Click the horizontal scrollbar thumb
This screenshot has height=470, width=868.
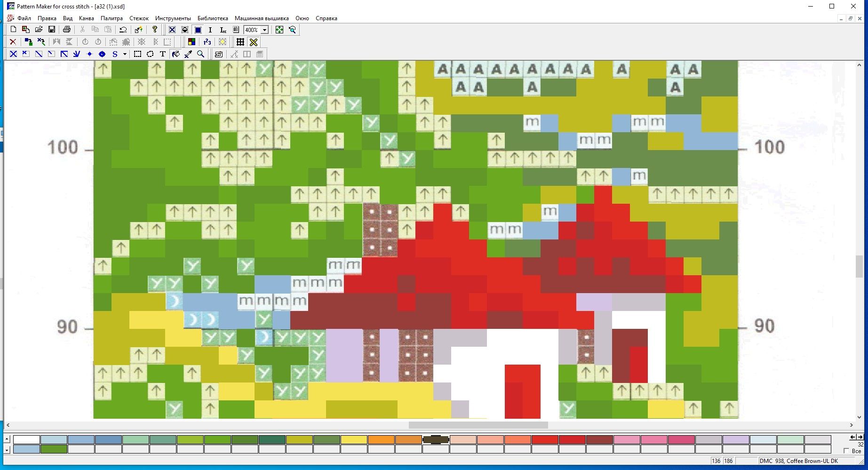(478, 425)
